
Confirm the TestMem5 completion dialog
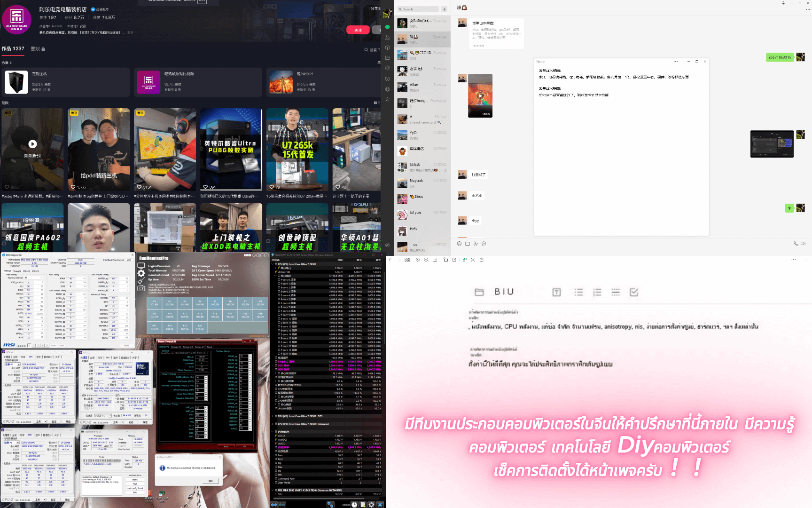tap(211, 481)
